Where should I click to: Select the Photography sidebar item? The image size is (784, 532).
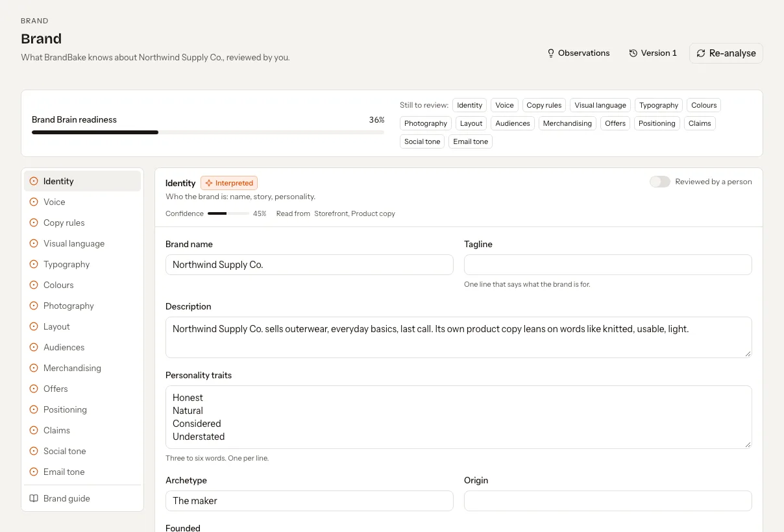[x=82, y=306]
